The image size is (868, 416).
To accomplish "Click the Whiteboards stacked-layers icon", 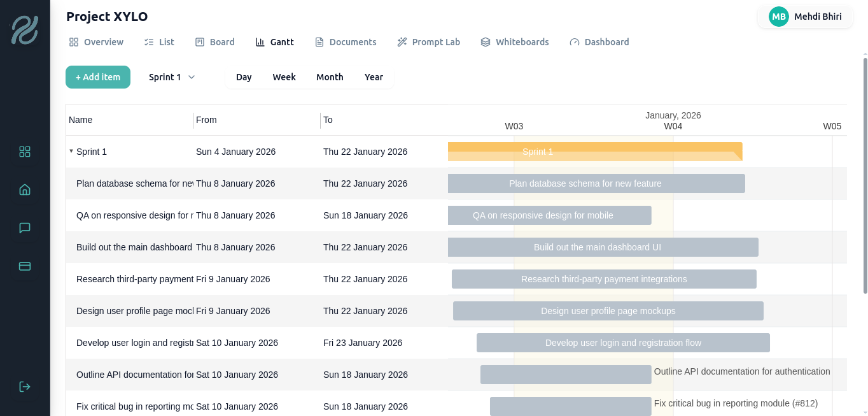I will pos(484,41).
